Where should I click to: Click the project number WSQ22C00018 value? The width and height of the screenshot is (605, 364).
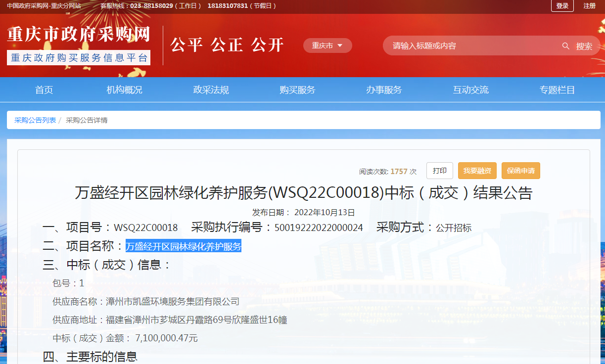point(146,228)
